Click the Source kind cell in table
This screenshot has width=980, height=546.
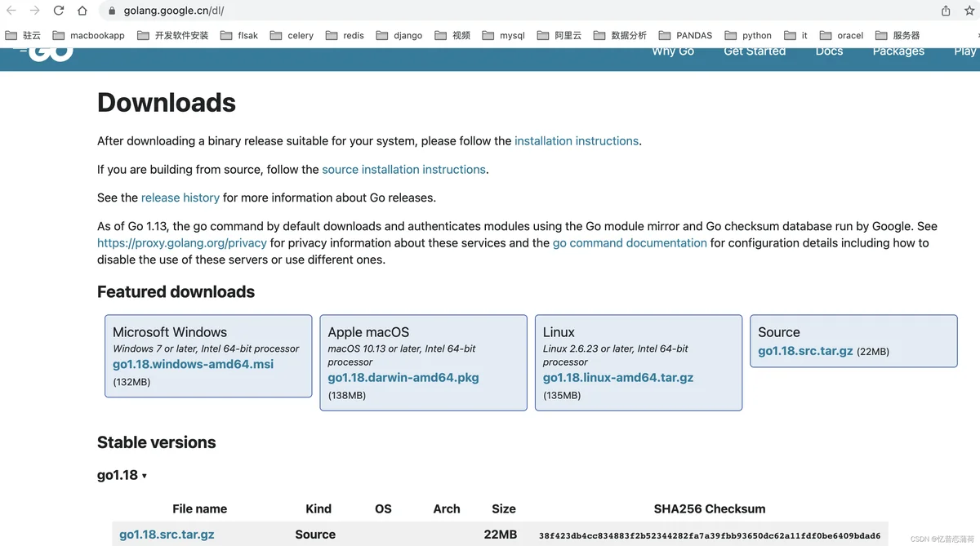(x=315, y=535)
